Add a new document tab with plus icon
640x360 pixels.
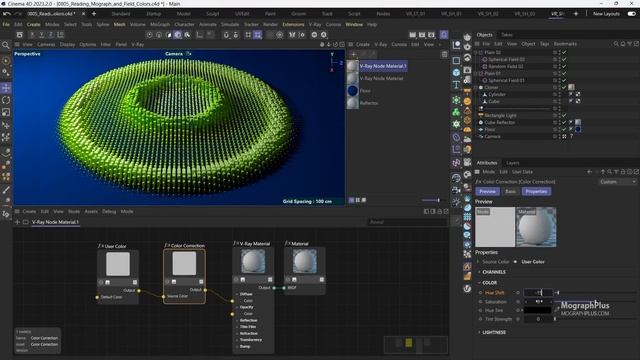coord(94,14)
